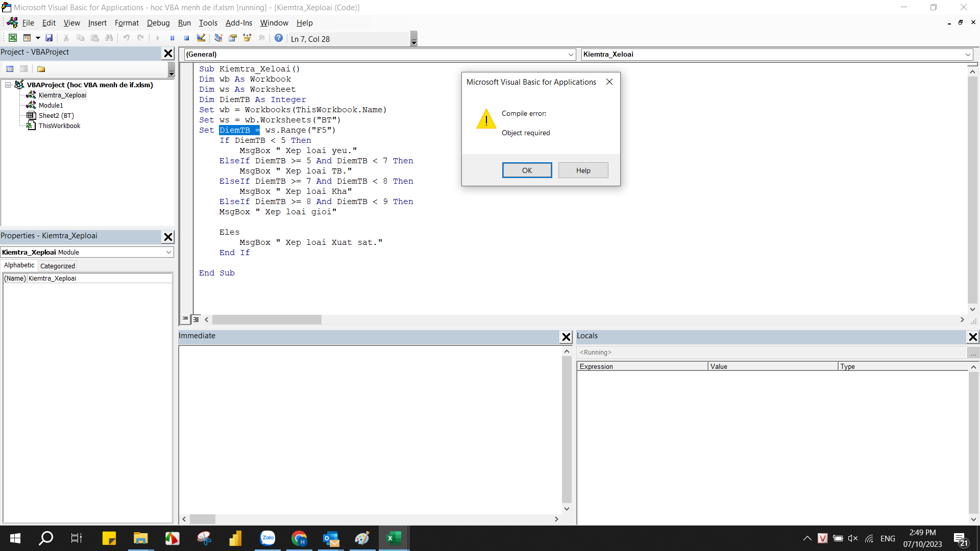Open the blue Help question-mark icon

click(x=279, y=38)
